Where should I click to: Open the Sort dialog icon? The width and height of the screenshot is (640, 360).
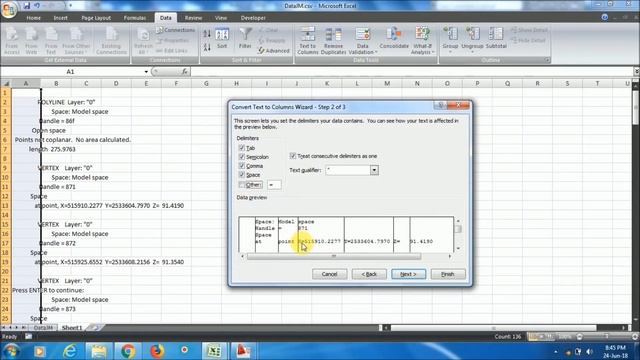222,39
